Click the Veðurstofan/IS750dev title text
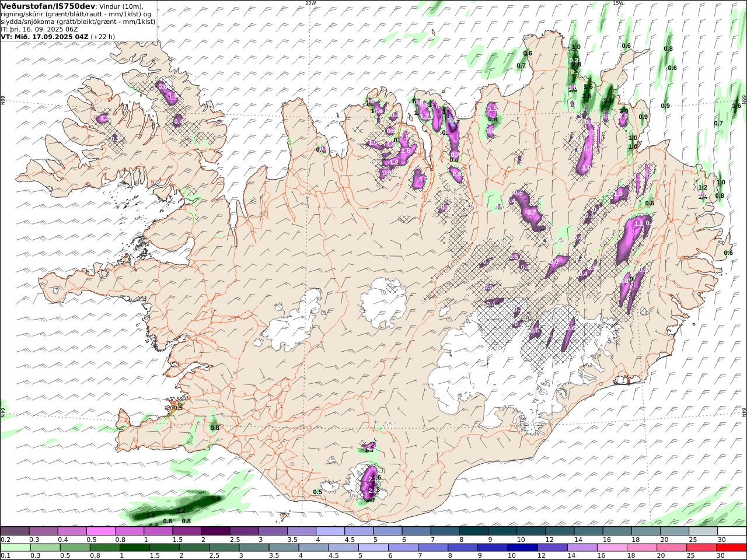Image resolution: width=747 pixels, height=560 pixels. (48, 6)
